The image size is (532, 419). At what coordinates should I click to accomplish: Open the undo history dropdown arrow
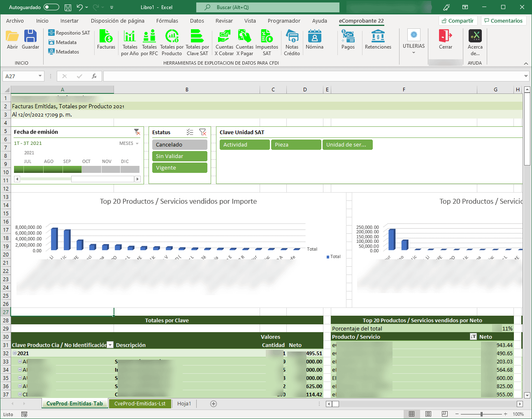click(87, 7)
